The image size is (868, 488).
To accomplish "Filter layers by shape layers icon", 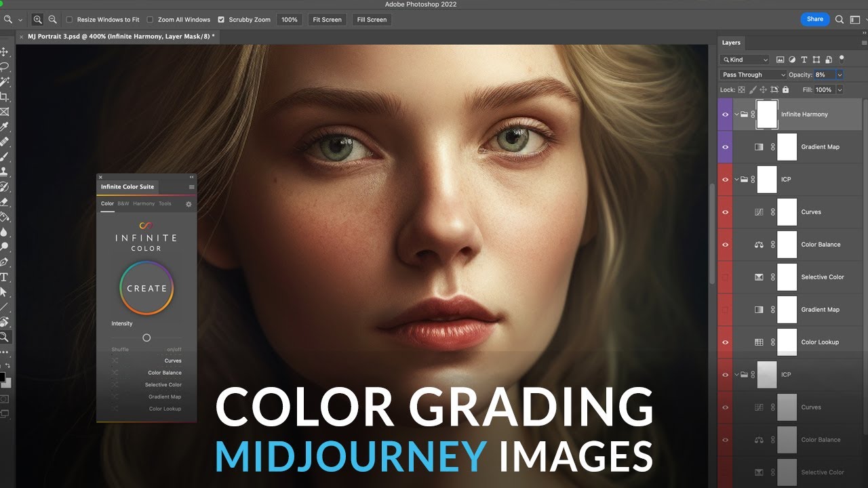I will pos(816,60).
